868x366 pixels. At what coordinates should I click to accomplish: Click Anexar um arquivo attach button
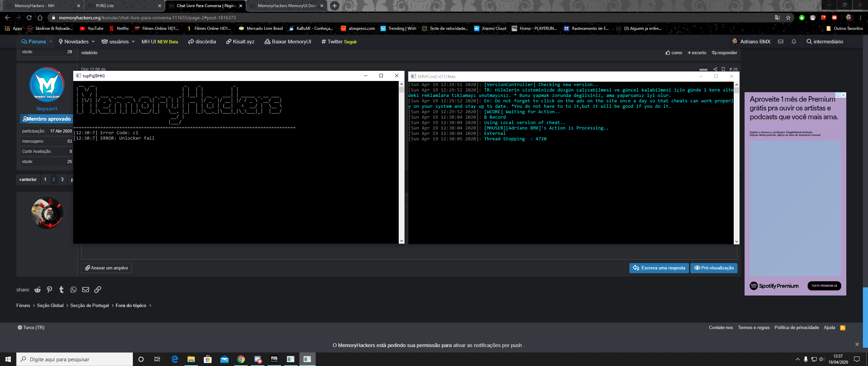coord(106,268)
